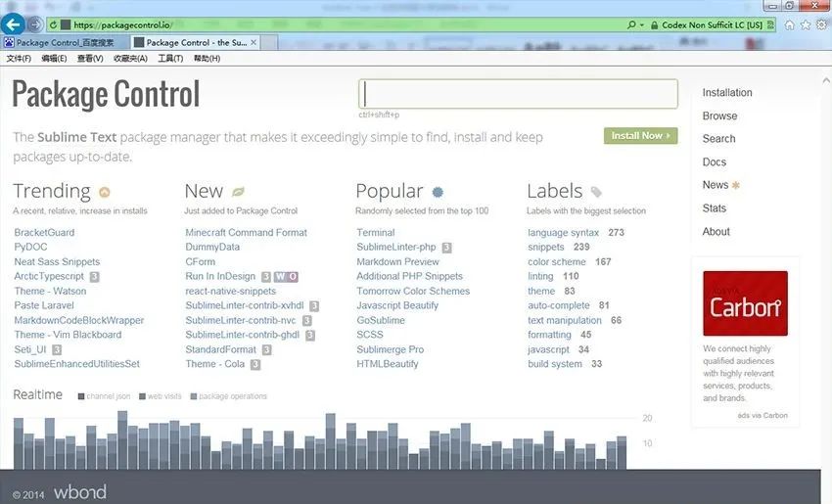Select the Package Control - the Su... tab
Screen dimensions: 832x504
click(x=197, y=42)
